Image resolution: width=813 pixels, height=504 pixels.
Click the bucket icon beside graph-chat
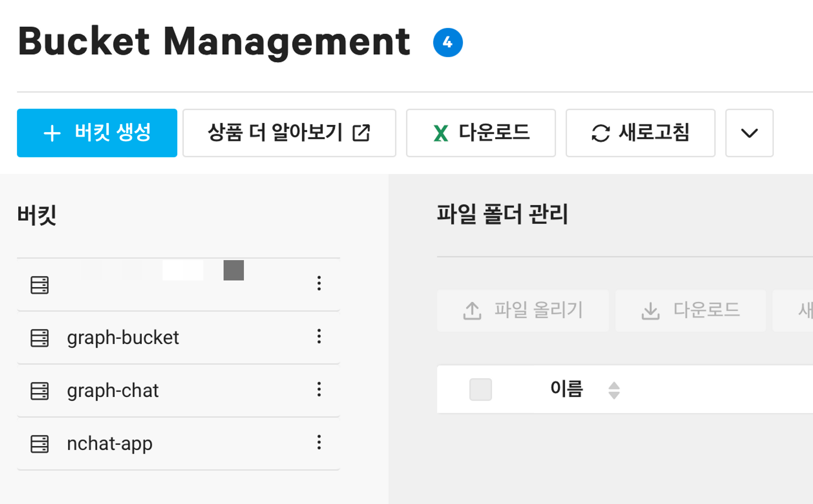click(39, 391)
